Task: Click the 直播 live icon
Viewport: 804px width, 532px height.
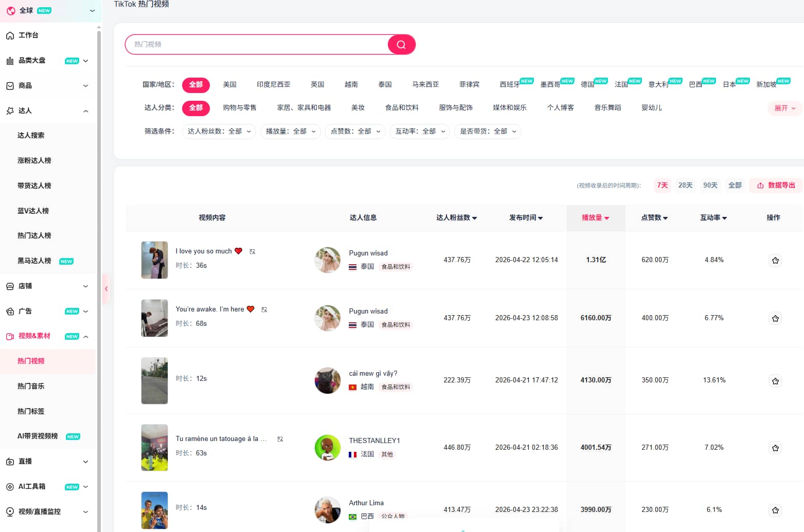Action: [10, 462]
